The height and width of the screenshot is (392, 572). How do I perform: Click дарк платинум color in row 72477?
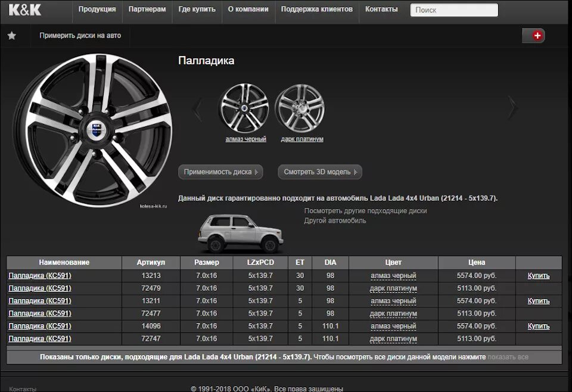393,313
